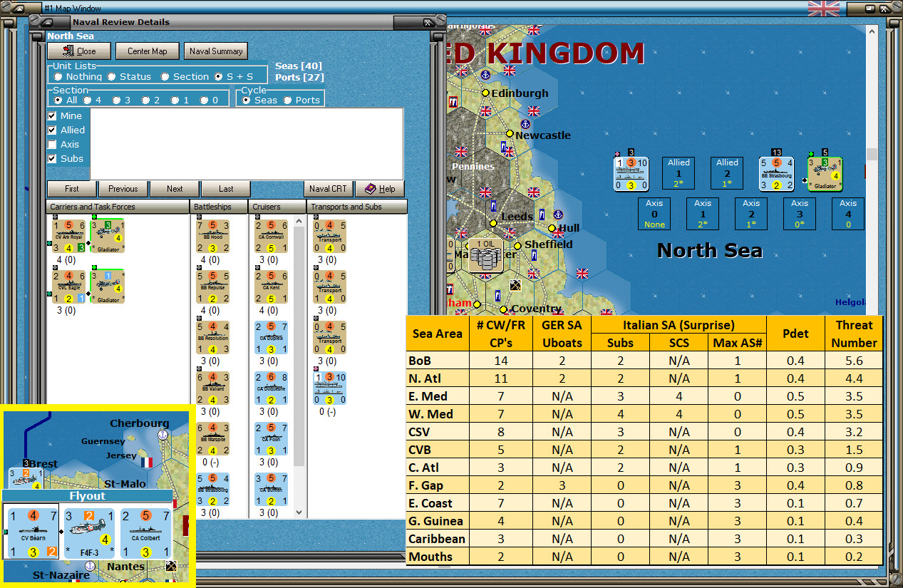This screenshot has height=588, width=903.
Task: Click the Axis 4 sea box on map
Action: click(x=848, y=214)
